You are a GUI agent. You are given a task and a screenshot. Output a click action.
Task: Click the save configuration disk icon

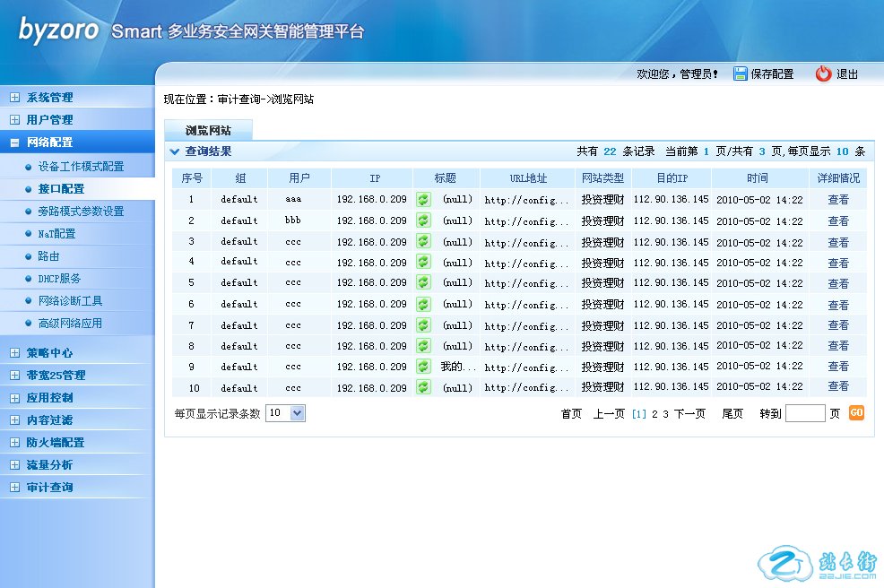point(741,74)
